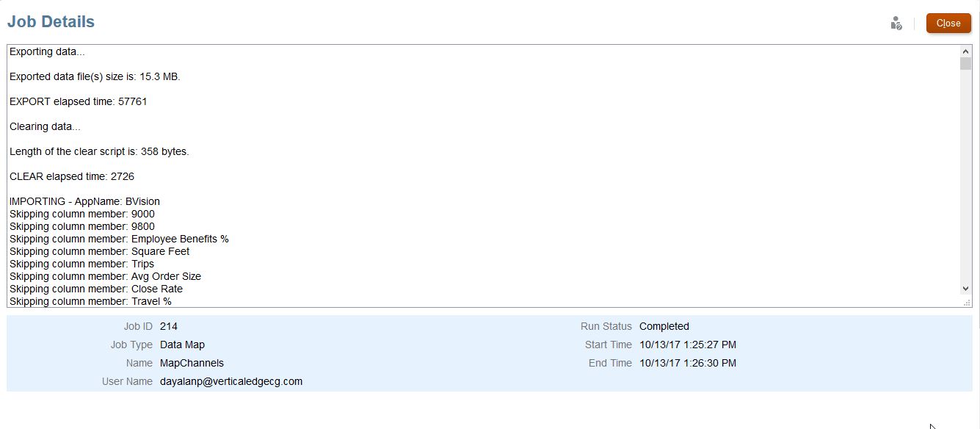The height and width of the screenshot is (429, 980).
Task: Click 'Skipping column member: Square Feet' line
Action: click(x=99, y=251)
